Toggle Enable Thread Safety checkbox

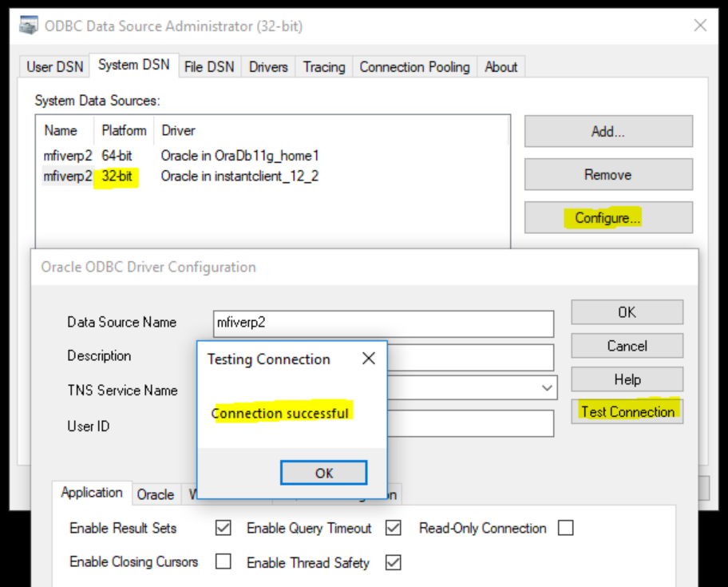pos(393,562)
